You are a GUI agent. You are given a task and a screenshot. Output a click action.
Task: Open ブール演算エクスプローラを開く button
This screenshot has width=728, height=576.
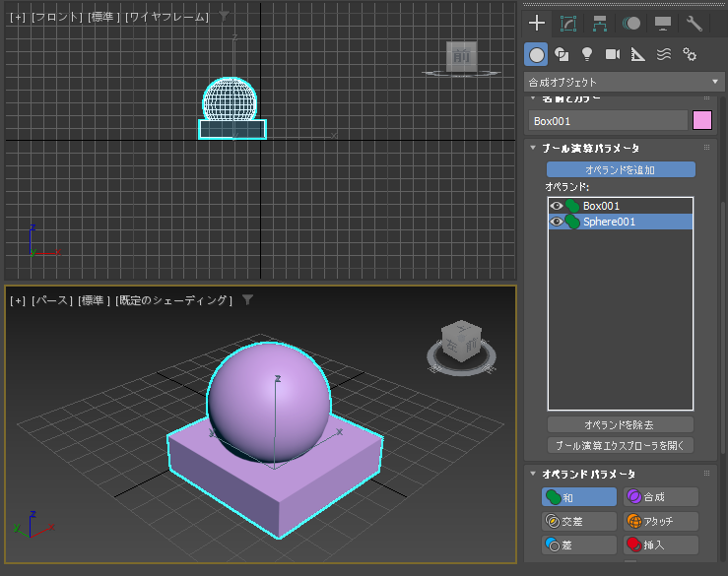(621, 446)
